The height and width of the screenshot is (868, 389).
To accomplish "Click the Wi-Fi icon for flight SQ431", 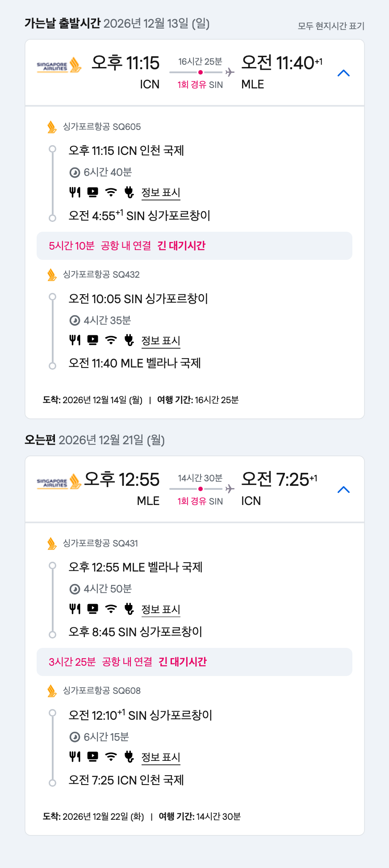I will click(111, 609).
